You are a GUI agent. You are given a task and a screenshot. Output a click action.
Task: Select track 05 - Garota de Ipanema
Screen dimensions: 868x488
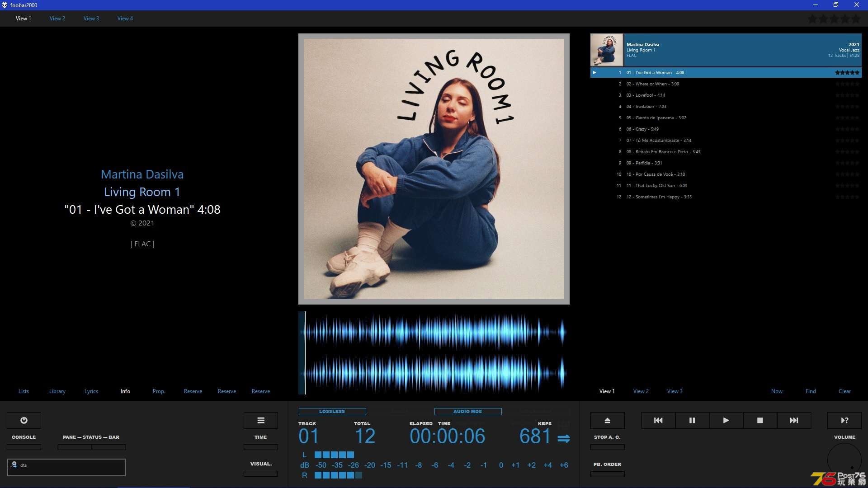pos(726,118)
